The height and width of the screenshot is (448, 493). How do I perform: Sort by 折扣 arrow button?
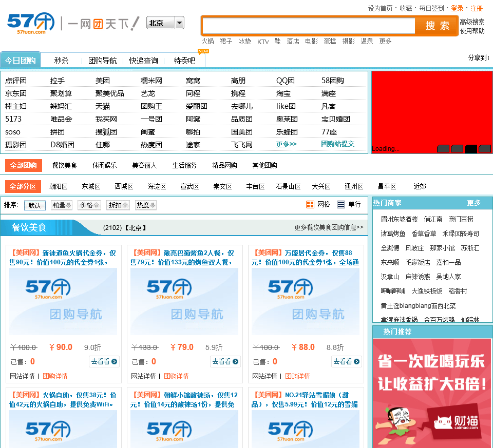(x=118, y=205)
